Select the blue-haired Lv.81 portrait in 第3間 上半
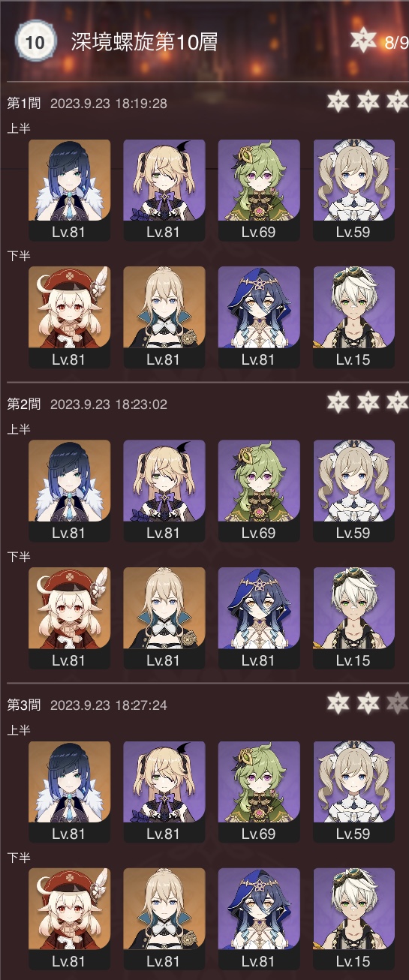Viewport: 409px width, 980px height. tap(69, 792)
